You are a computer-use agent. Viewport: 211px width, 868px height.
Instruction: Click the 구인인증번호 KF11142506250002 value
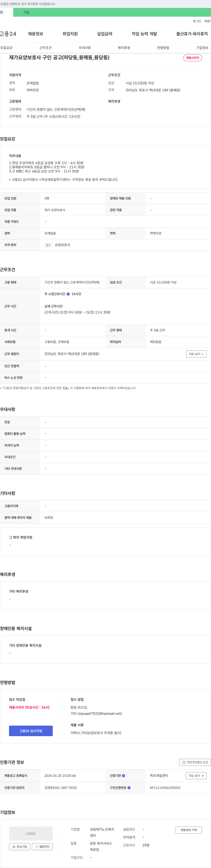[x=165, y=788]
